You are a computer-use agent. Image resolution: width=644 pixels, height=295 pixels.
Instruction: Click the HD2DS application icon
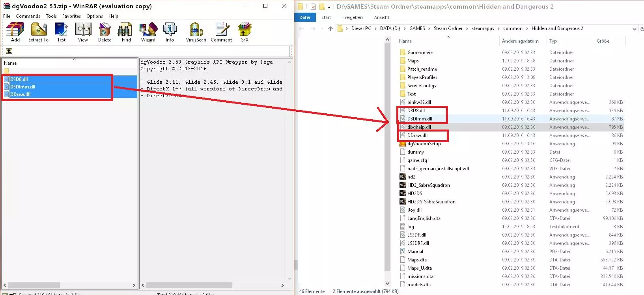point(403,194)
